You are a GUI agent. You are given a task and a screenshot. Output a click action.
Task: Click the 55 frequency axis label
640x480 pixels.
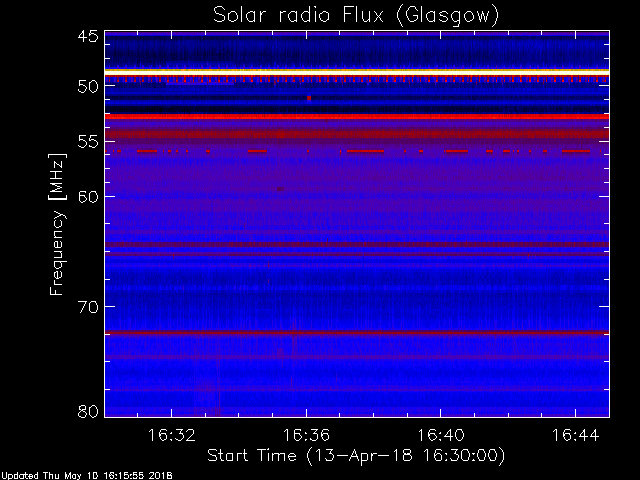[88, 142]
